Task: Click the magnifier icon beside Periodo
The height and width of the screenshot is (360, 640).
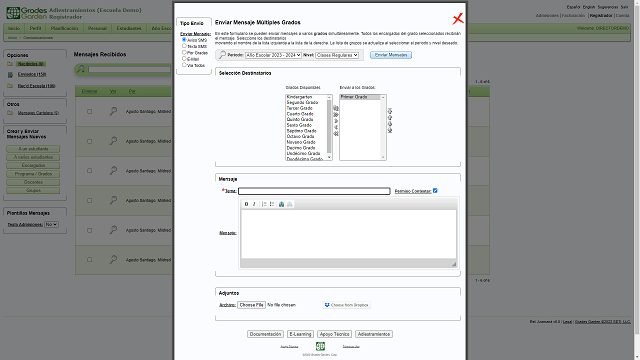Action: point(222,55)
